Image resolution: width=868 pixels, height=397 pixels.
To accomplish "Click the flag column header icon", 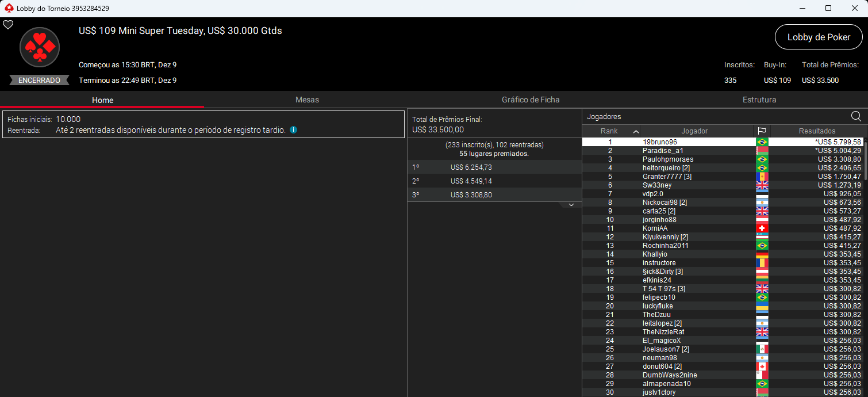I will pyautogui.click(x=762, y=131).
